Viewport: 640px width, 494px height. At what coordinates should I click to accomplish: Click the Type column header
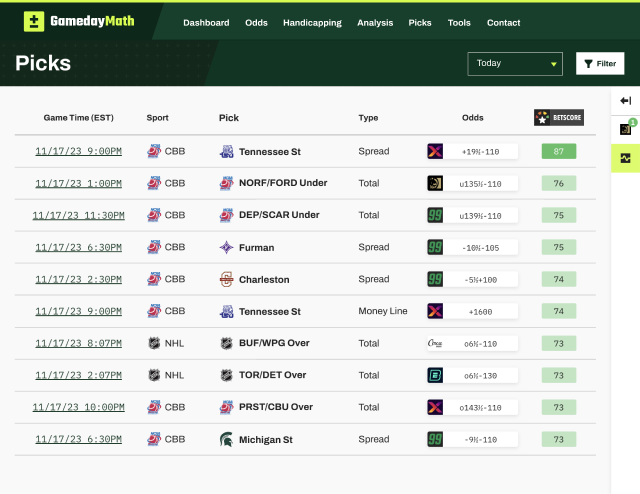(368, 118)
